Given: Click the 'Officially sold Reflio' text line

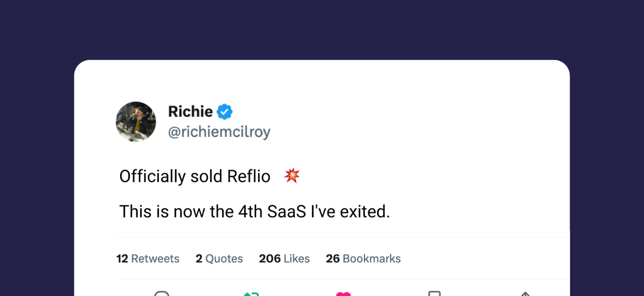Looking at the screenshot, I should (x=195, y=176).
